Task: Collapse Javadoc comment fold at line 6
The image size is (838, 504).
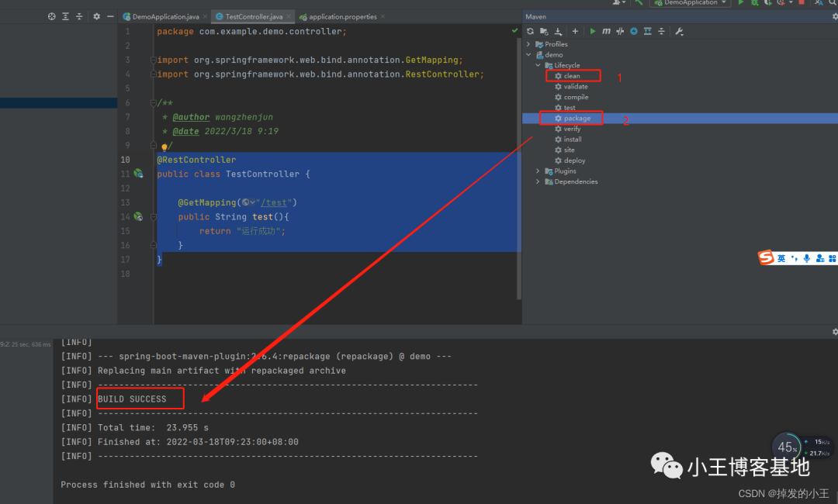Action: (x=154, y=102)
